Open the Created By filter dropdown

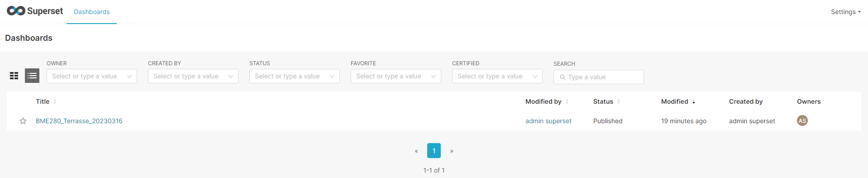[193, 76]
